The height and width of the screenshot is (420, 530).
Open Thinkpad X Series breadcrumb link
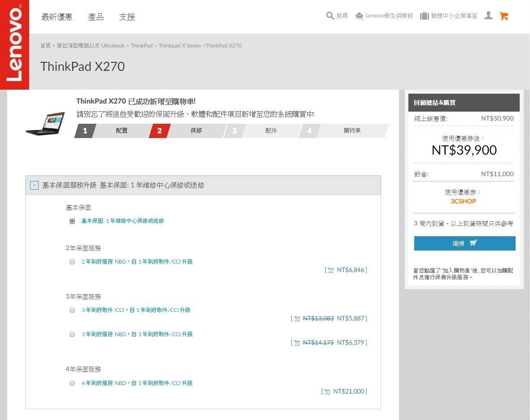(180, 46)
